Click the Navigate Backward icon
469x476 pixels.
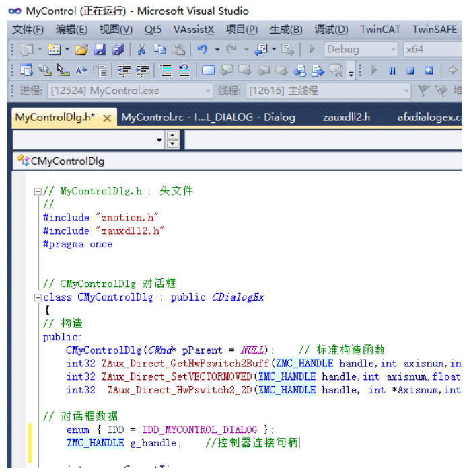260,50
